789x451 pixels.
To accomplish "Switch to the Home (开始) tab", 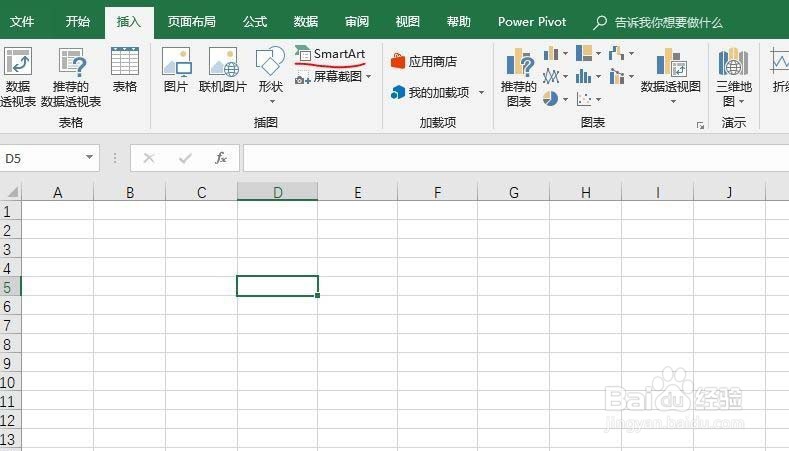I will coord(77,22).
